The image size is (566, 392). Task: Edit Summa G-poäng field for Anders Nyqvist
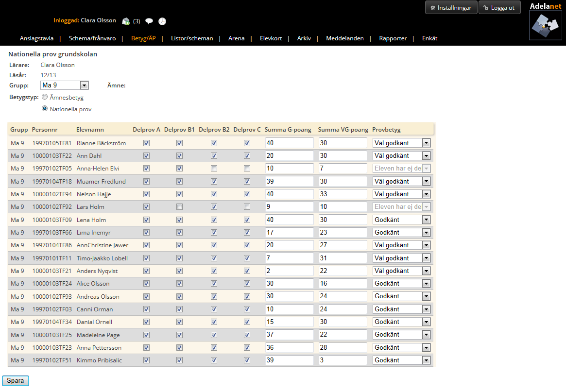289,271
